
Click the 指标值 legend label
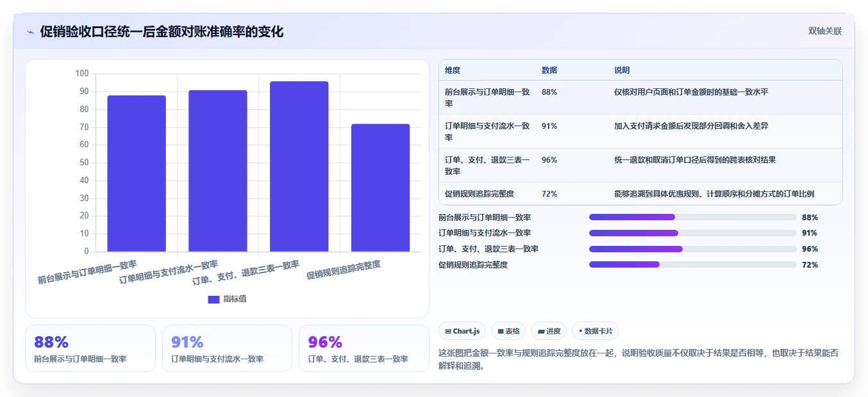tap(235, 299)
